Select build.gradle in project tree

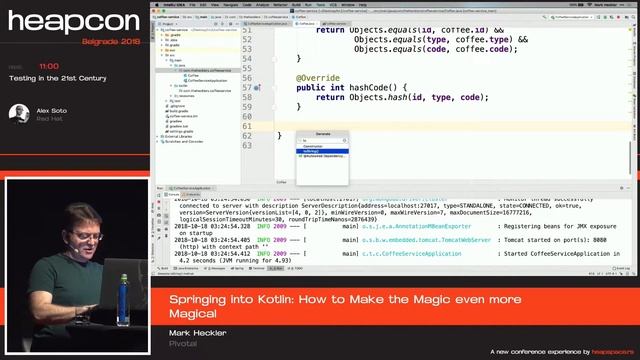[177, 111]
